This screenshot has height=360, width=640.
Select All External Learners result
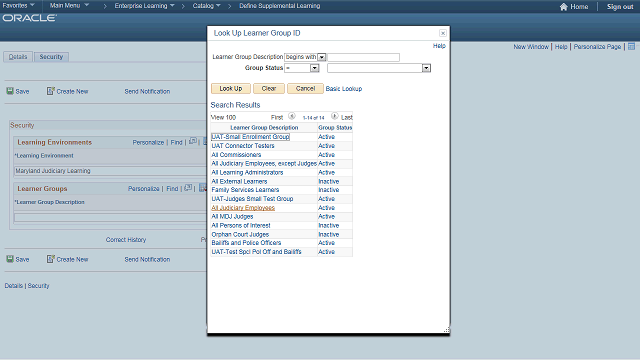pos(239,181)
